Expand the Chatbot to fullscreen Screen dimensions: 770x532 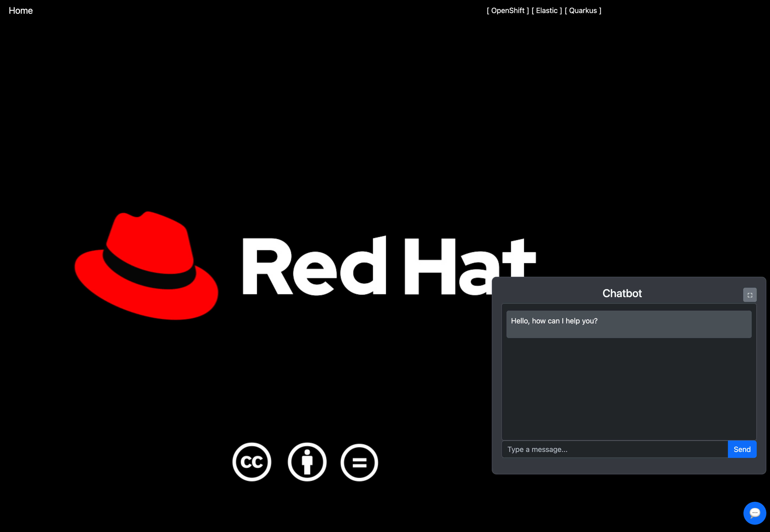tap(750, 295)
